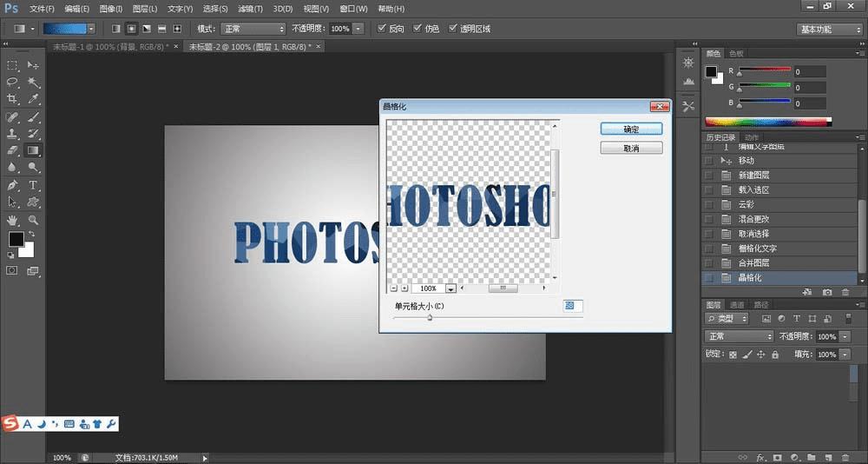This screenshot has height=464, width=868.
Task: Expand the preview zoom percentage dropdown in dialog
Action: pyautogui.click(x=450, y=288)
